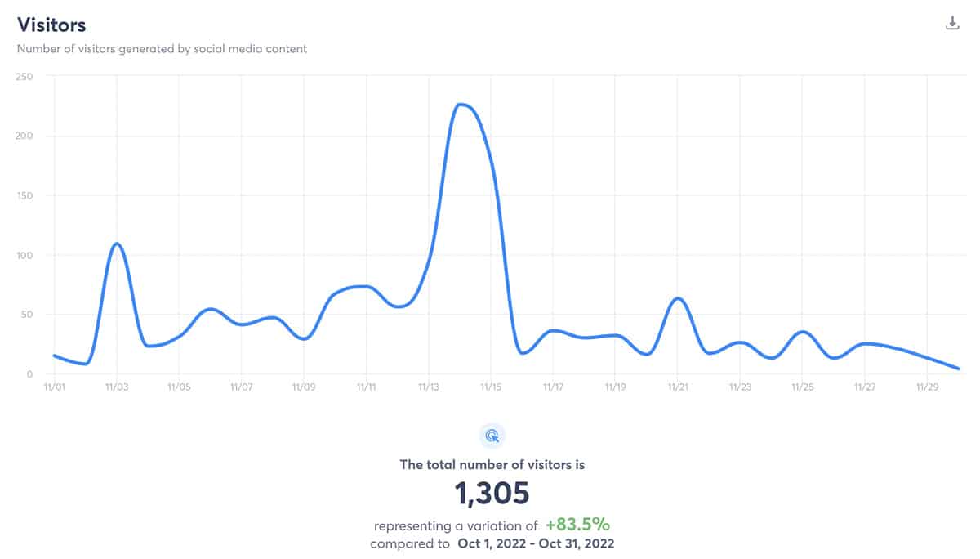Viewport: 980px width, 559px height.
Task: Click the 11/15 x-axis date label
Action: 490,387
